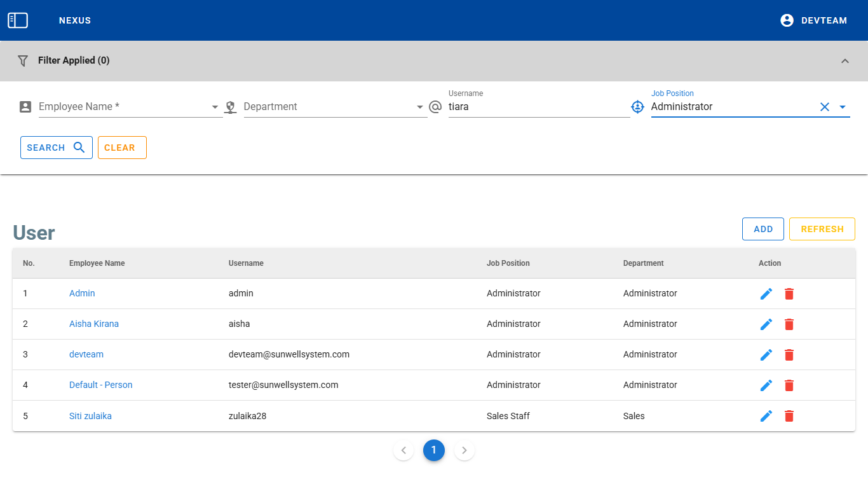Open the DEVTEAM account profile icon

pos(787,20)
